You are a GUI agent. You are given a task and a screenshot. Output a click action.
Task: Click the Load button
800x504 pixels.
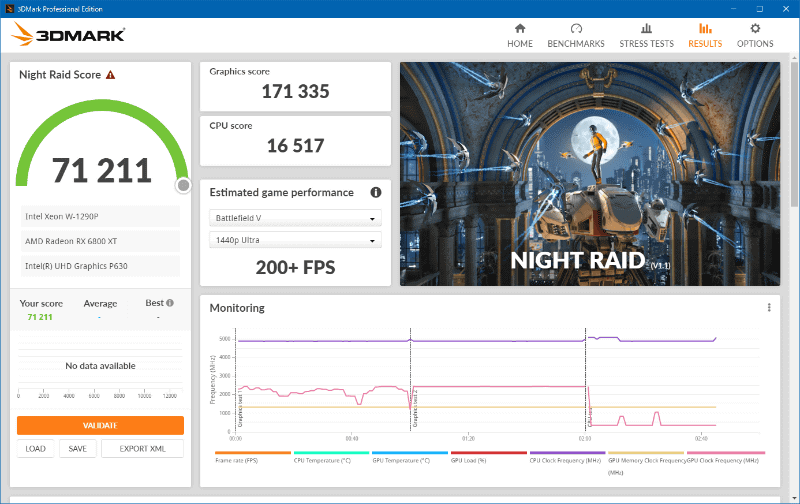(35, 448)
